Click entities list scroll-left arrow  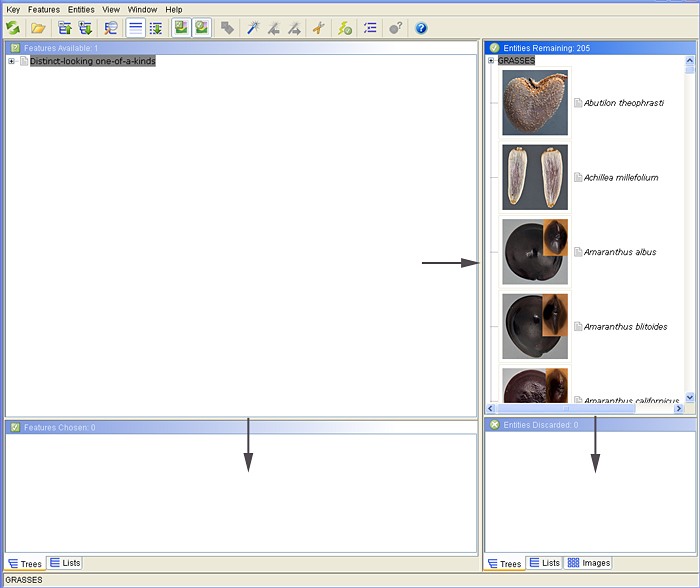tap(491, 409)
